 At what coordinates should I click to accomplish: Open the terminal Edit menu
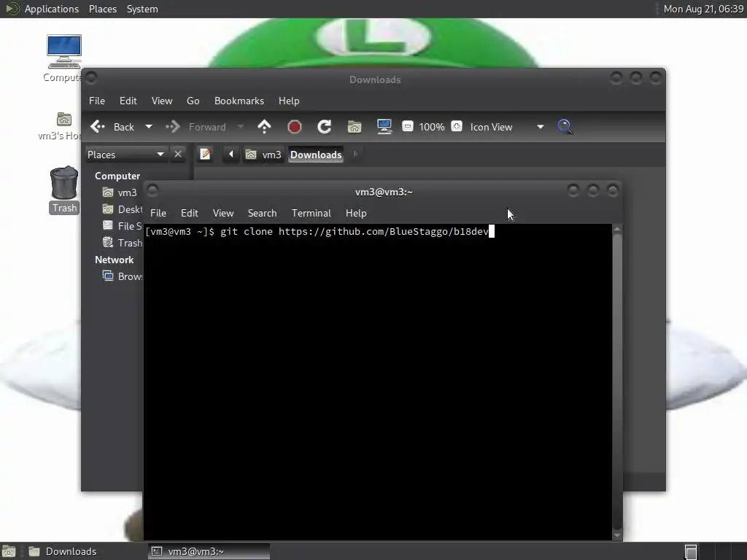(x=189, y=214)
